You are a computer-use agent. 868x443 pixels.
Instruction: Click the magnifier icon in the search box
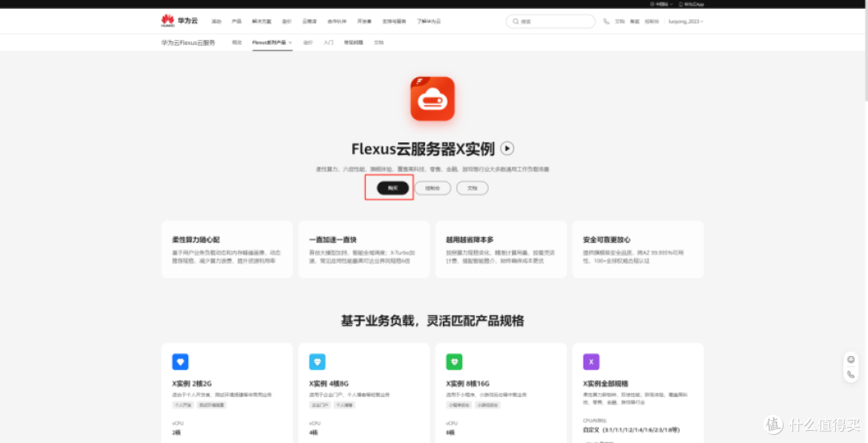pyautogui.click(x=516, y=22)
